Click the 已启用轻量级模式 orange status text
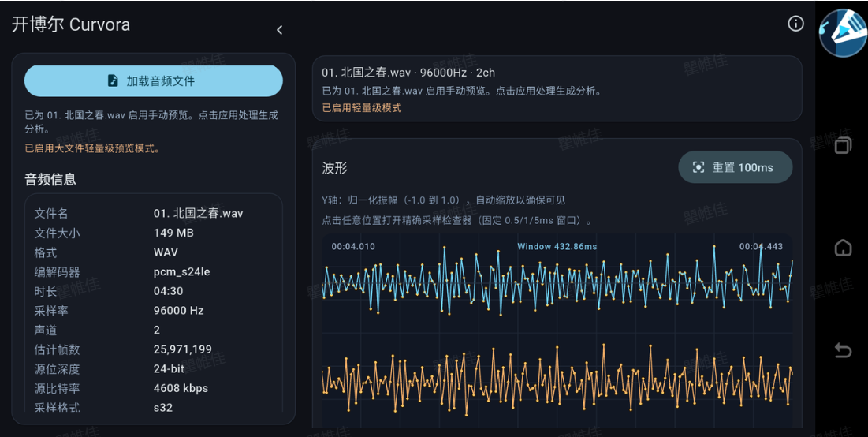The width and height of the screenshot is (868, 437). point(362,108)
